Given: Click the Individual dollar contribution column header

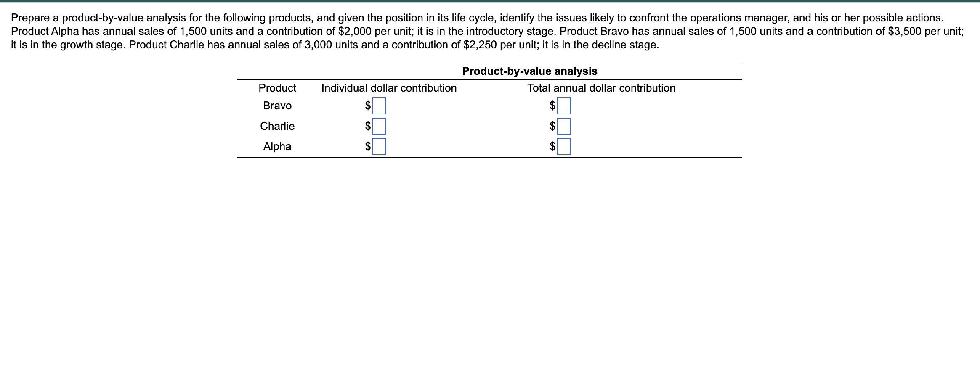Looking at the screenshot, I should [389, 88].
